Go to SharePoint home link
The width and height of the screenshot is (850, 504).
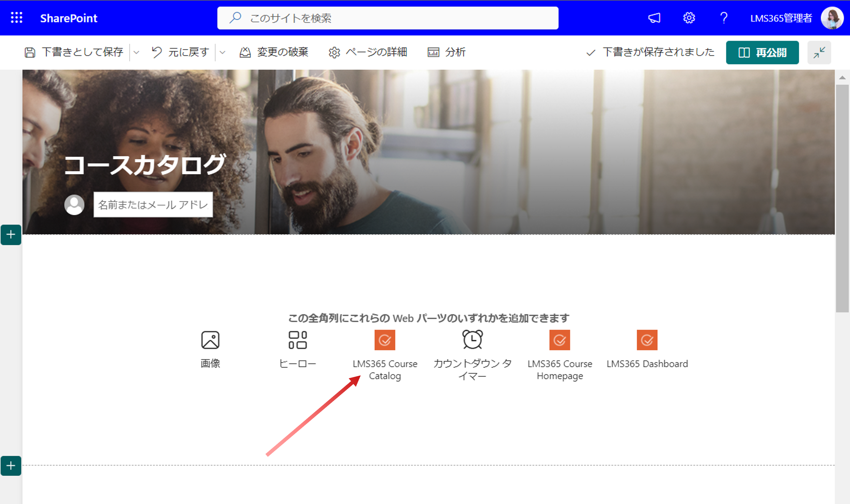(69, 18)
